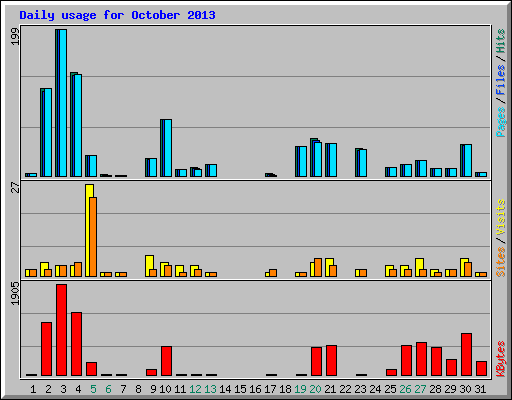Click green day label 20 on x-axis
This screenshot has height=400, width=512.
tap(315, 389)
